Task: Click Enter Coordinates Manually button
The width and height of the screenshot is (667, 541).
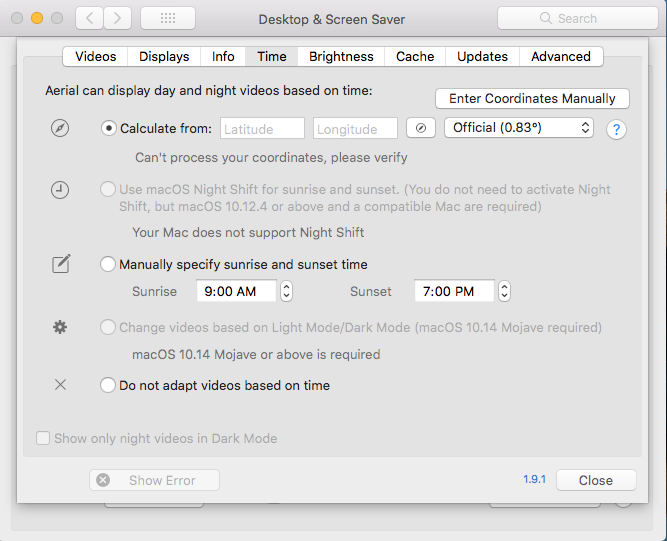Action: pyautogui.click(x=532, y=99)
